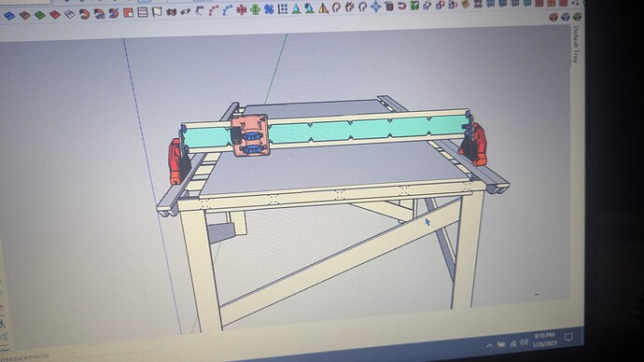This screenshot has width=644, height=362.
Task: Select the blue dotted curve tool
Action: [x=227, y=10]
